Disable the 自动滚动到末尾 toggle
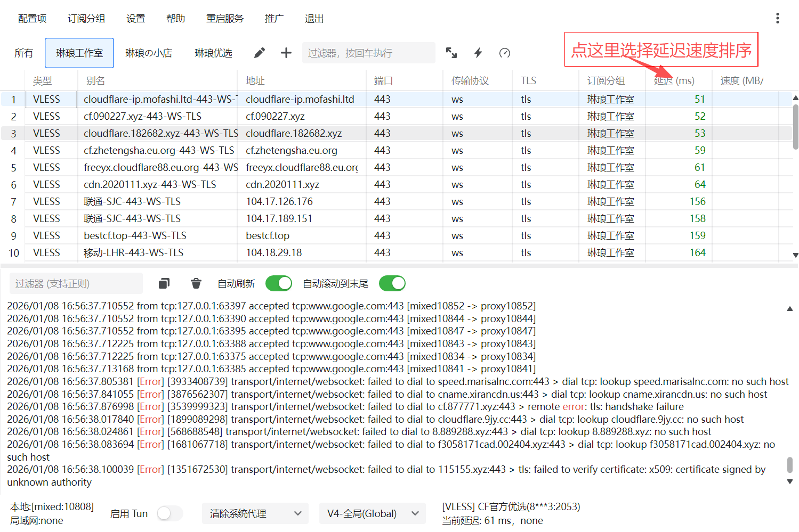The height and width of the screenshot is (532, 799). 392,283
